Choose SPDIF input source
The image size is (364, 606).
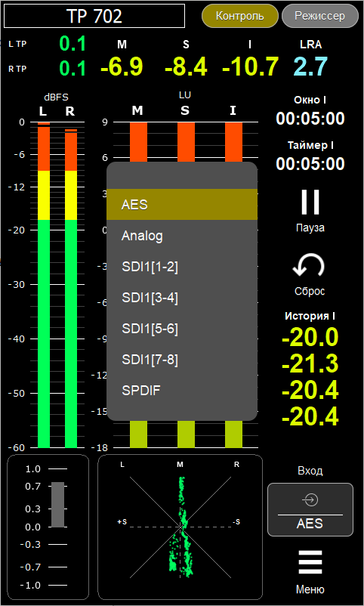182,391
